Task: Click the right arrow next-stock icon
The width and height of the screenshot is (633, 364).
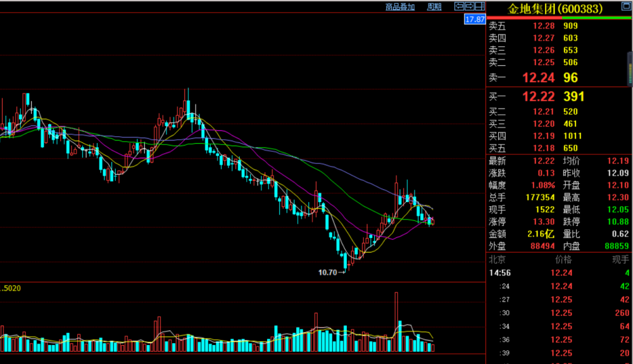Action: [469, 6]
